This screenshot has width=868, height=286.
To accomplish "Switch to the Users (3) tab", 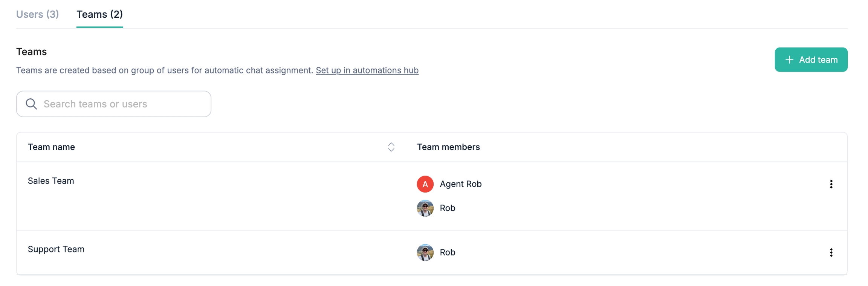I will coord(37,14).
